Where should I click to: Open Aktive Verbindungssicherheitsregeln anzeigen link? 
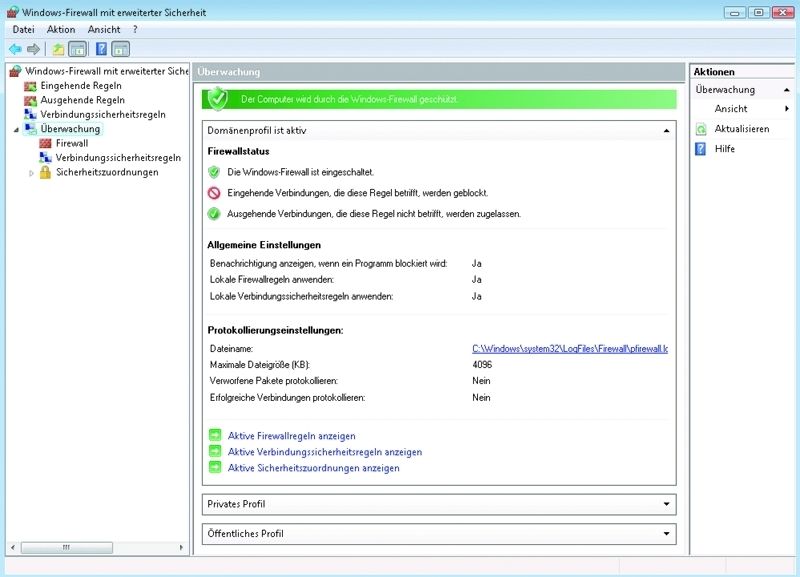click(x=325, y=452)
